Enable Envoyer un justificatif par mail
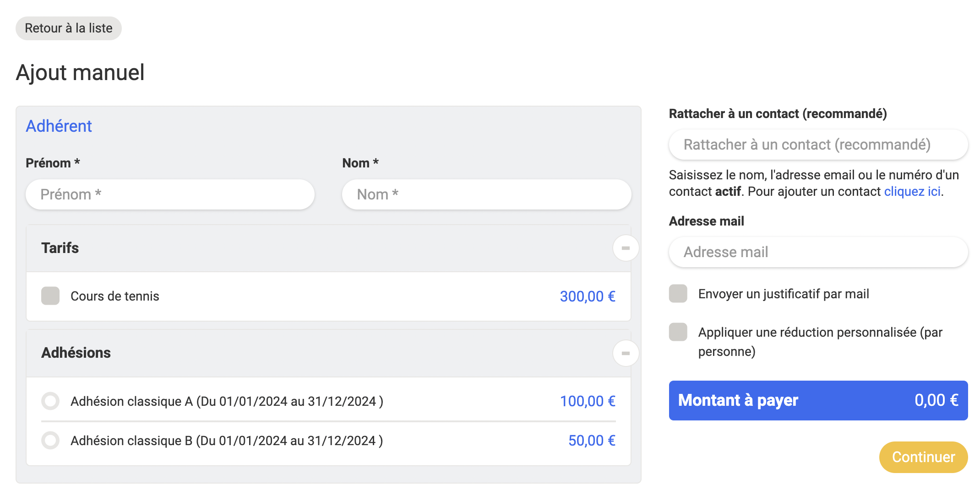The image size is (980, 495). [x=678, y=294]
